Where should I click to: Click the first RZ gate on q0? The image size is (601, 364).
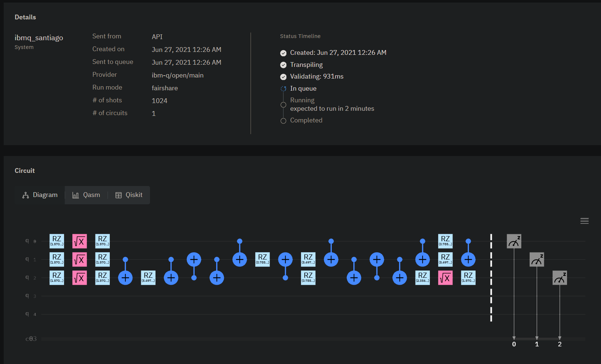[x=57, y=241]
